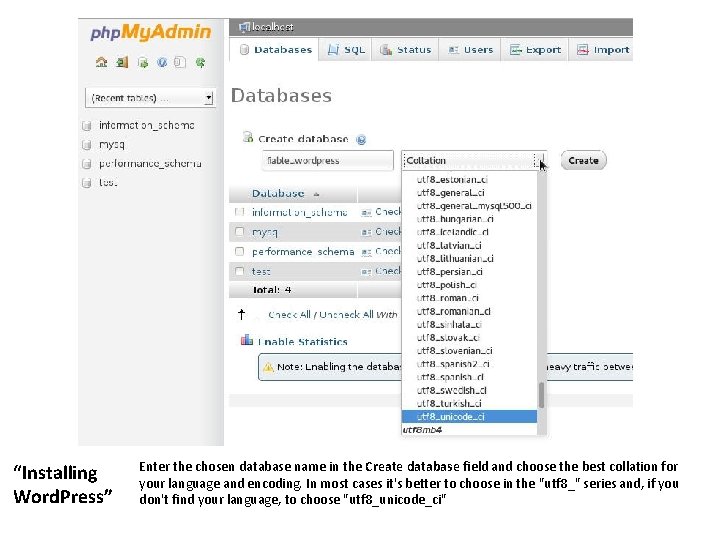Viewport: 720px width, 540px height.
Task: Open the localhost breadcrumb link
Action: 272,27
